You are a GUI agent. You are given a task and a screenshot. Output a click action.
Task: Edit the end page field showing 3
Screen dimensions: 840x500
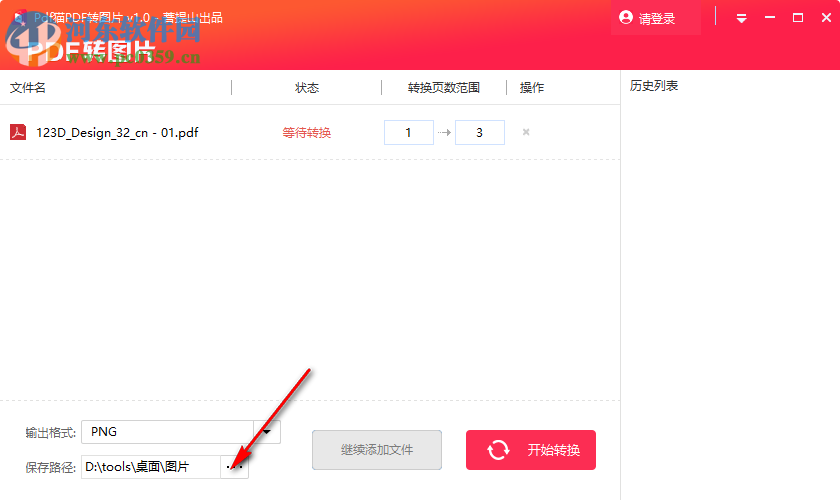[479, 132]
